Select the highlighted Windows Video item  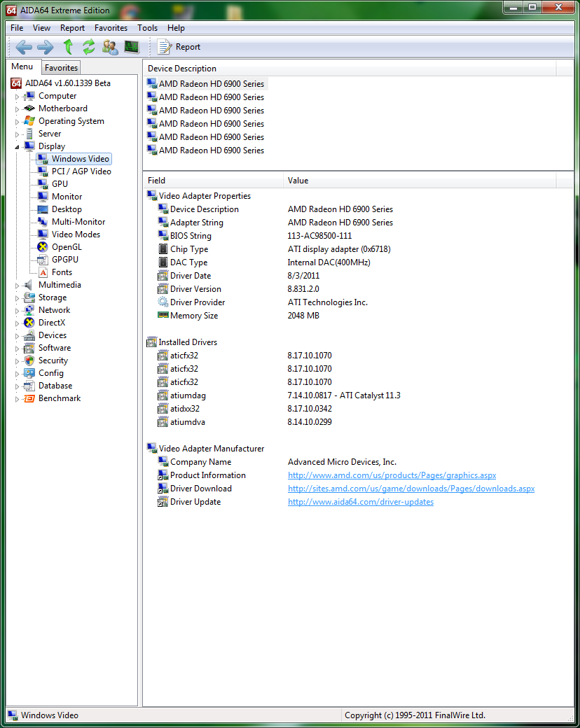pos(81,159)
